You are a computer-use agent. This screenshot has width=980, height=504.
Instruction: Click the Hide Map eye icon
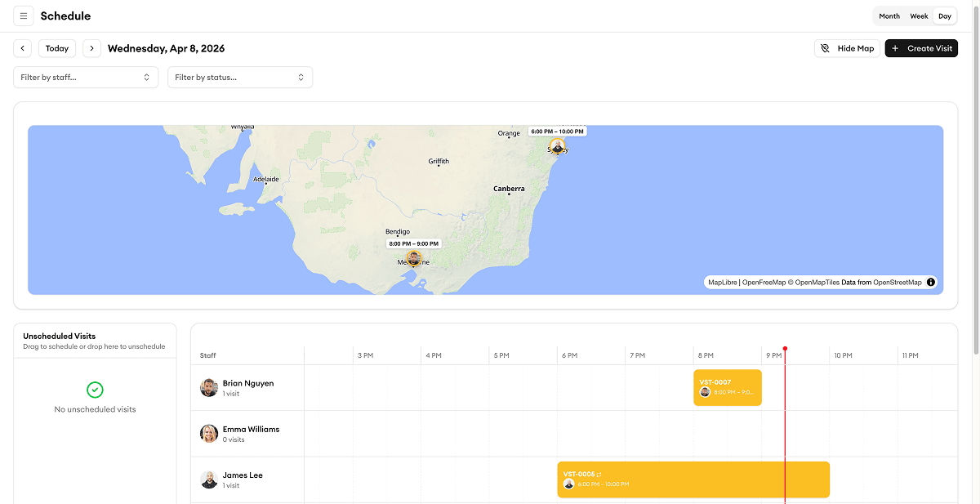click(826, 48)
